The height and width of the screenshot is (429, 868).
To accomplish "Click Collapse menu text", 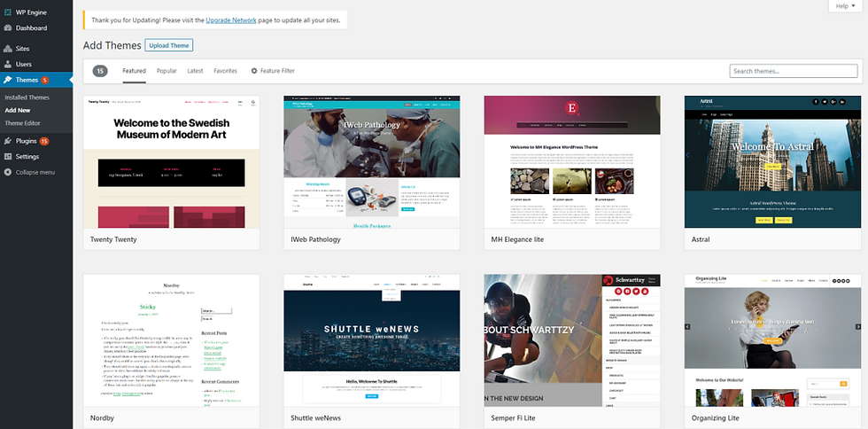I will pyautogui.click(x=35, y=172).
